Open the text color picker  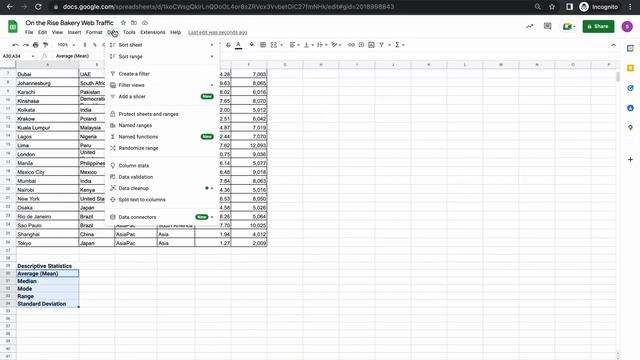(x=239, y=45)
